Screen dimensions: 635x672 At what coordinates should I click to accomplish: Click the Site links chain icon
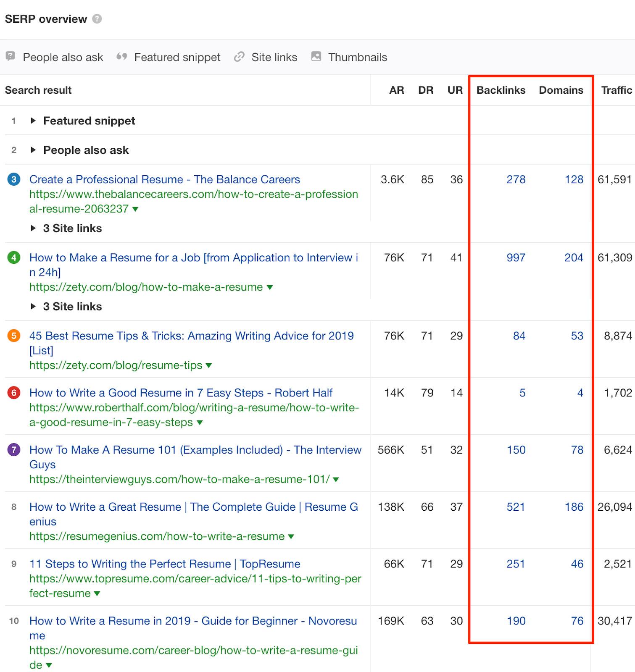point(239,57)
